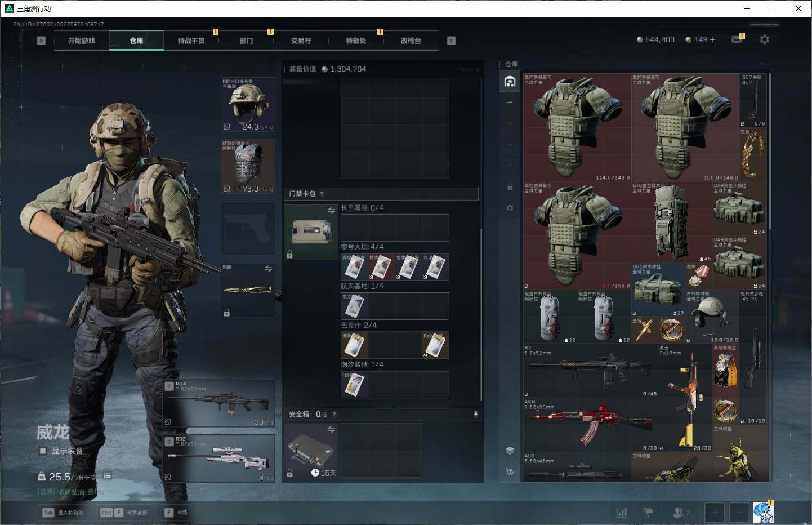Select the GD1战术弹挂 item in stash
This screenshot has width=812, height=525.
[x=658, y=290]
